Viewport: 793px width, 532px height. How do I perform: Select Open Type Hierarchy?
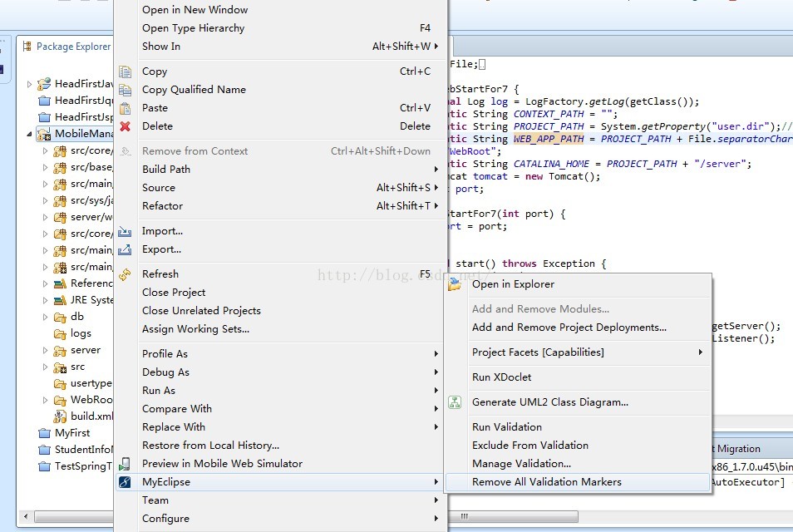tap(279, 27)
